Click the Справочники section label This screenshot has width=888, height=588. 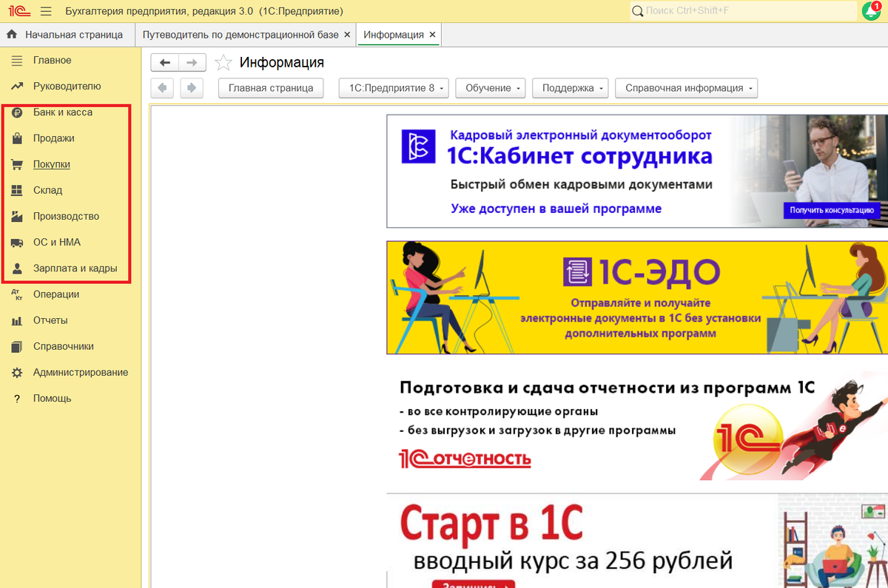coord(64,346)
